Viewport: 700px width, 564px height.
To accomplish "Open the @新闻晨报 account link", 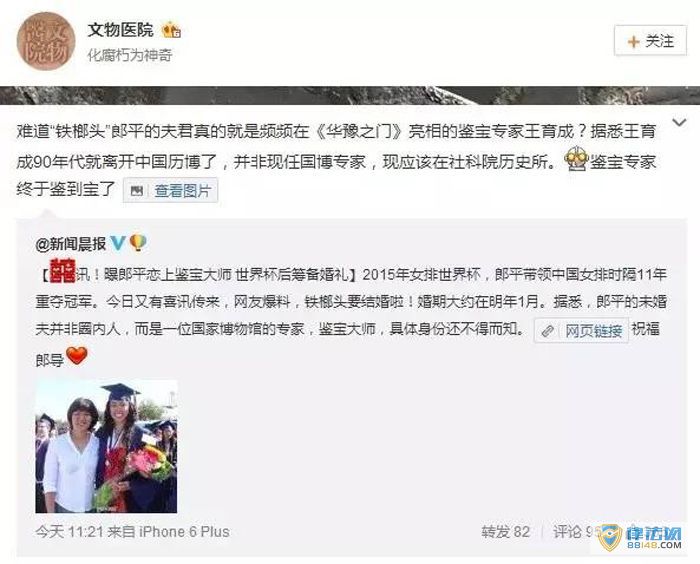I will click(x=71, y=244).
